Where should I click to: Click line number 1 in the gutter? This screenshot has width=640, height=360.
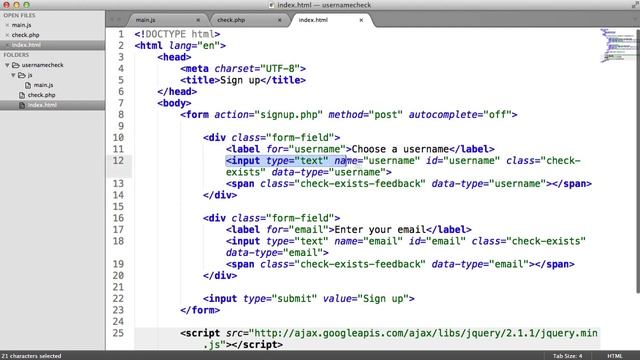pyautogui.click(x=121, y=34)
